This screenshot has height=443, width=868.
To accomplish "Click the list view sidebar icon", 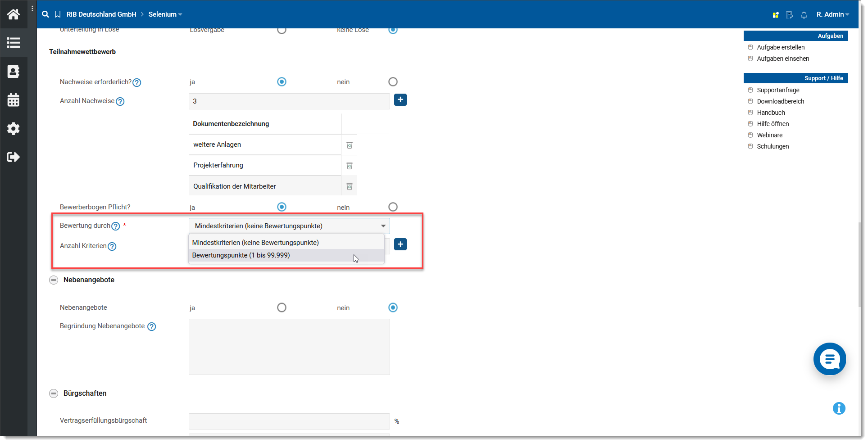I will (14, 43).
